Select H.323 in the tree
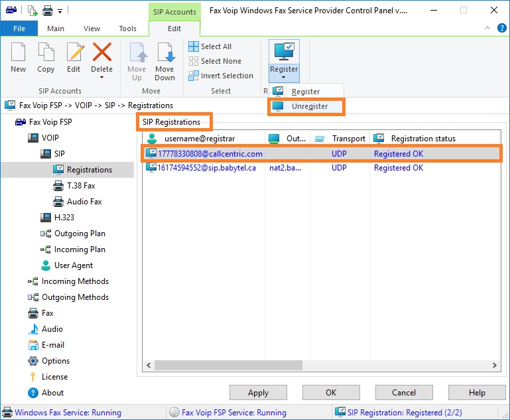The height and width of the screenshot is (420, 510). (x=57, y=218)
